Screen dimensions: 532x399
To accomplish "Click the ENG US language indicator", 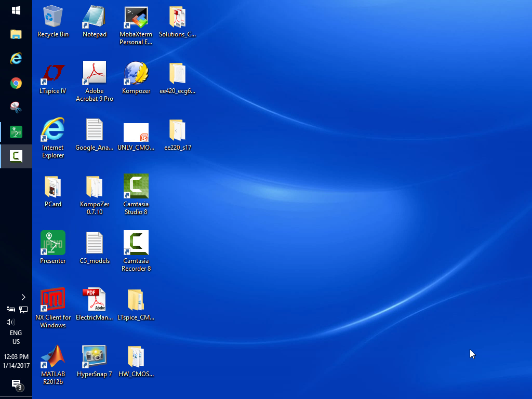I will point(16,337).
